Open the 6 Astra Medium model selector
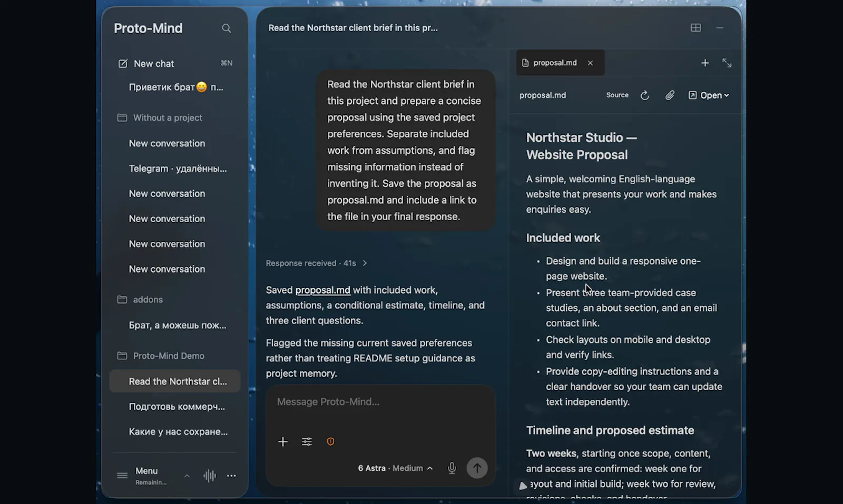This screenshot has height=504, width=843. point(395,468)
